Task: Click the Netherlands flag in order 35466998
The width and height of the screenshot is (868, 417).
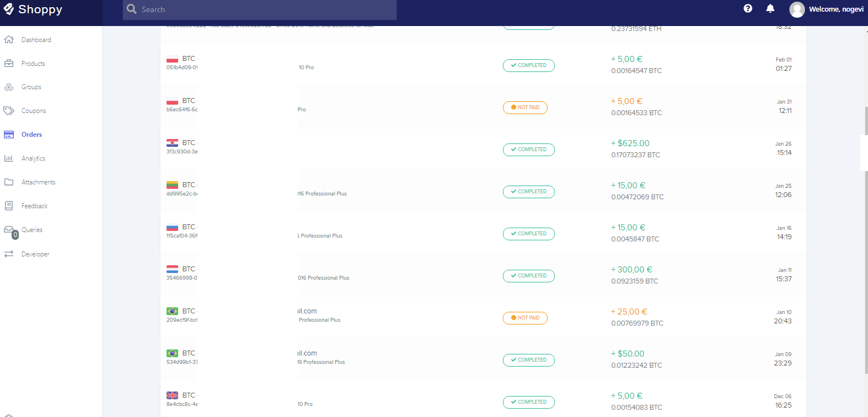Action: 172,269
